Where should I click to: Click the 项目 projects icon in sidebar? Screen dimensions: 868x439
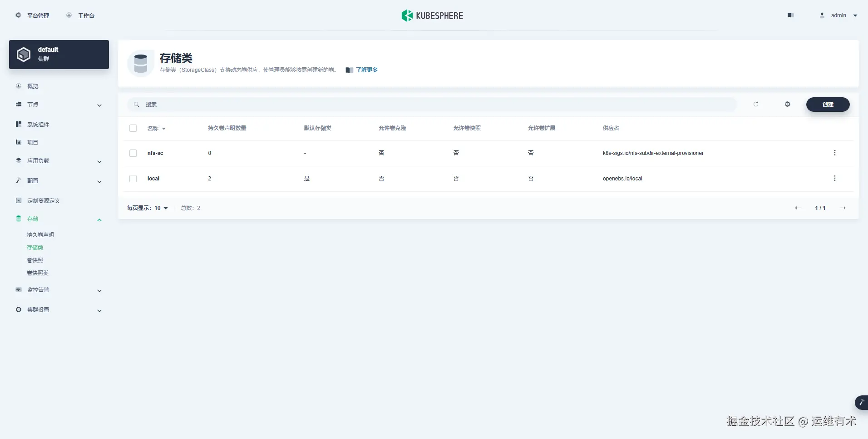(x=19, y=142)
